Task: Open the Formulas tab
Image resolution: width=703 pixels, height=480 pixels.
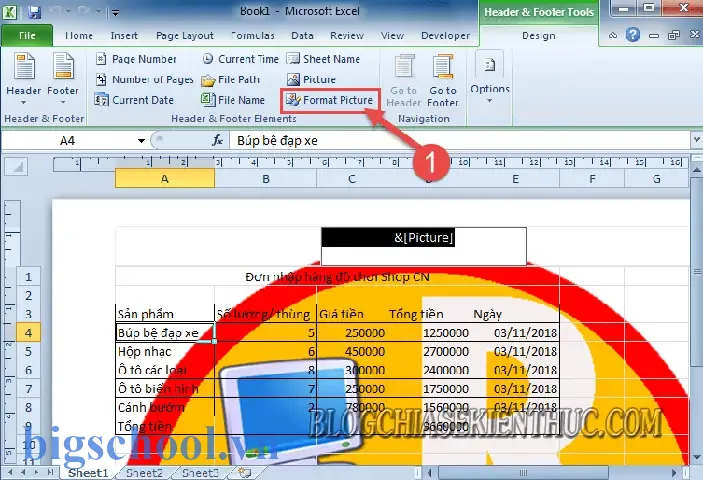Action: point(252,35)
